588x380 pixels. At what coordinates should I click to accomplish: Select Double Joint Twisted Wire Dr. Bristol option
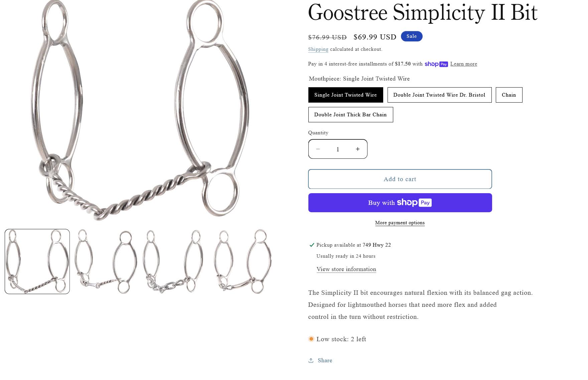[x=439, y=95]
